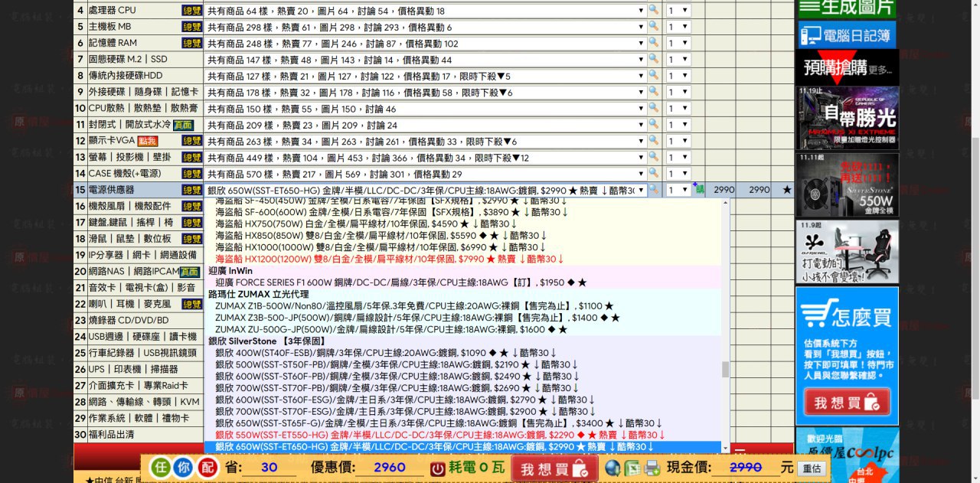Open the 主機板 MB product dropdown
Viewport: 980px width, 483px height.
[425, 27]
